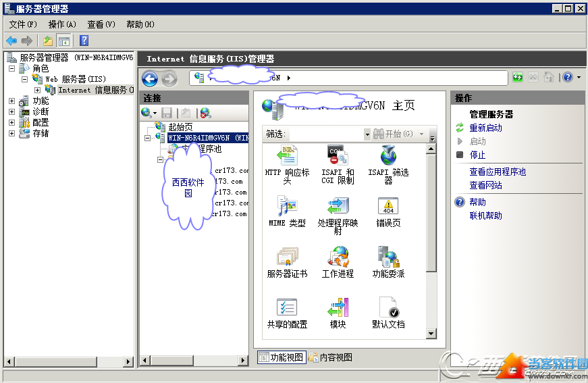
Task: Open the 工作进程 feature icon
Action: (x=338, y=257)
